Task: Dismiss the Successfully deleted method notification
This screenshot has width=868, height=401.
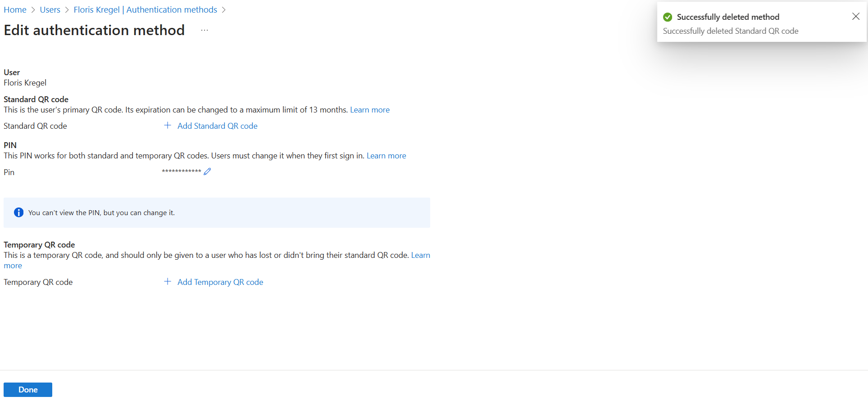Action: (856, 17)
